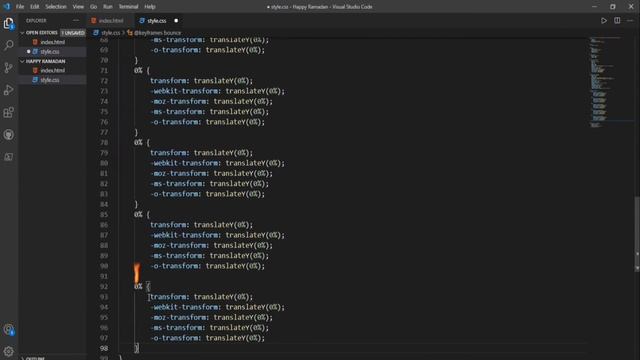Click -moz-transform on line 81
Screen dimensions: 640x360
178,173
